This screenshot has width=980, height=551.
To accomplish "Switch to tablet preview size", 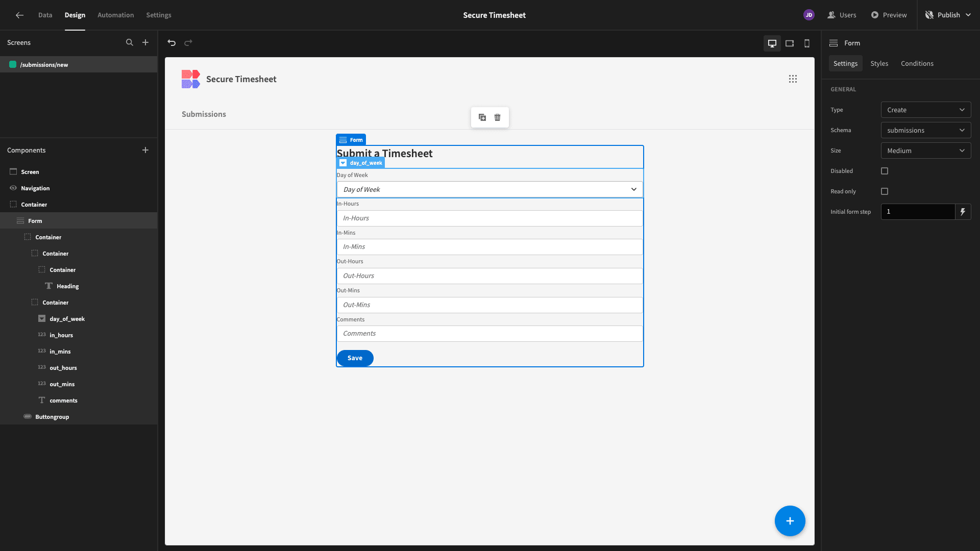I will point(790,43).
